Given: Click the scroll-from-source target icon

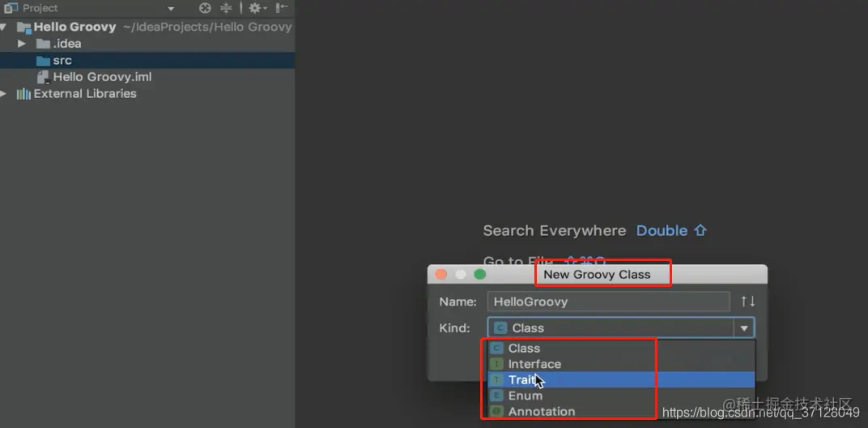Looking at the screenshot, I should (x=205, y=8).
